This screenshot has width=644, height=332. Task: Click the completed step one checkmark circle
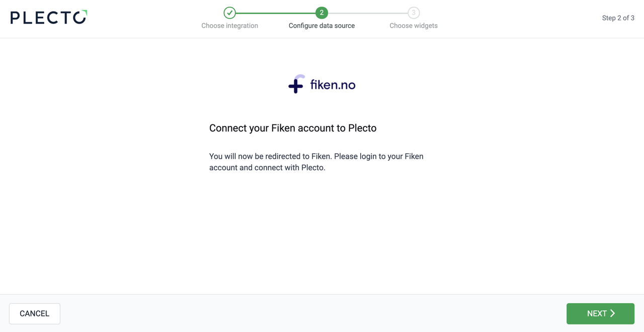[x=229, y=13]
